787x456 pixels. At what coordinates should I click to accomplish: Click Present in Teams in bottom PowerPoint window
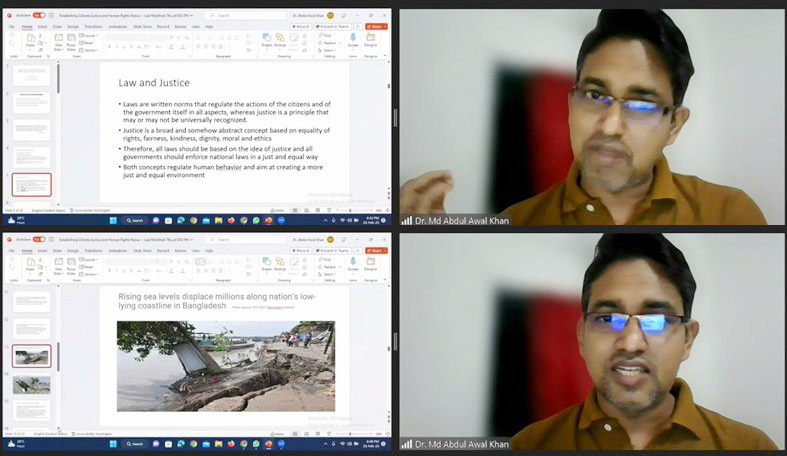[x=332, y=250]
